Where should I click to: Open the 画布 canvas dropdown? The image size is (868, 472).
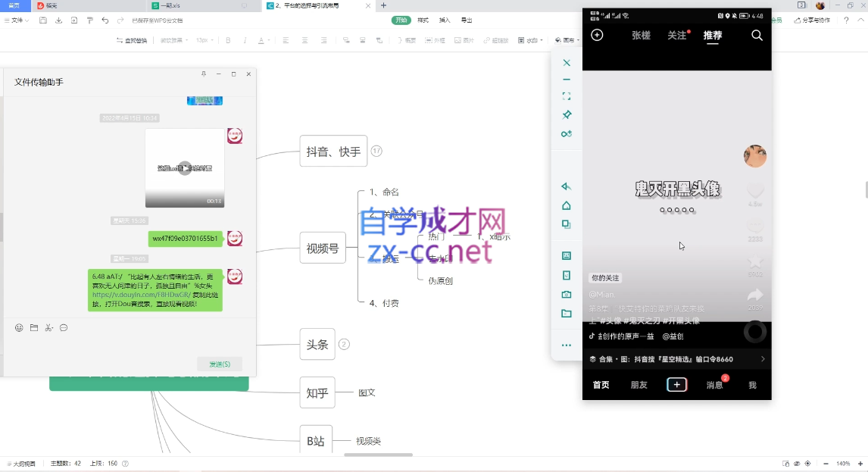tap(567, 40)
